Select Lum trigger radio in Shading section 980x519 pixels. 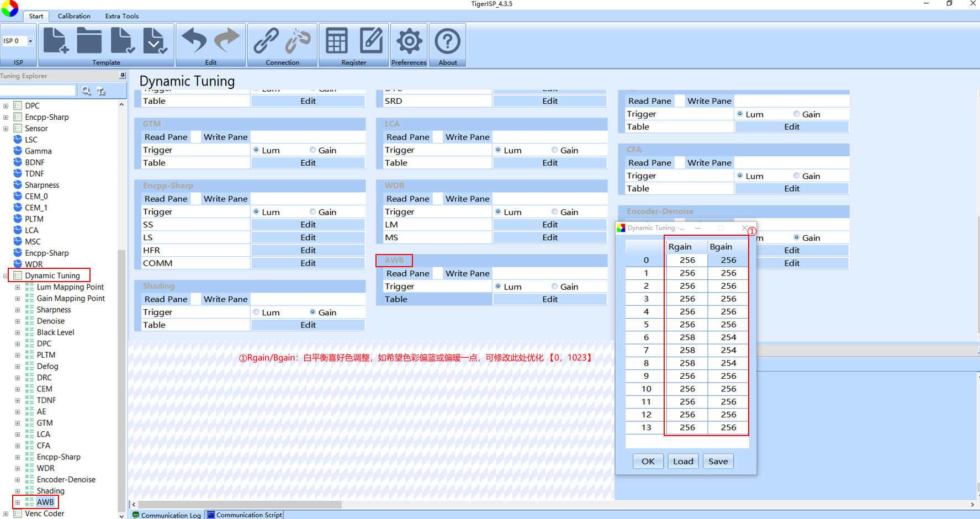[x=256, y=312]
